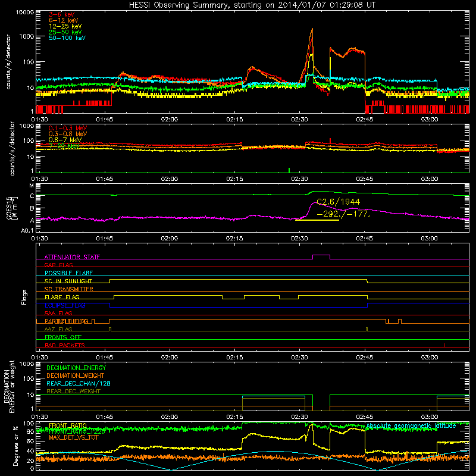Click the ECLIPSE_FLAG label
Image resolution: width=476 pixels, height=476 pixels.
65,305
